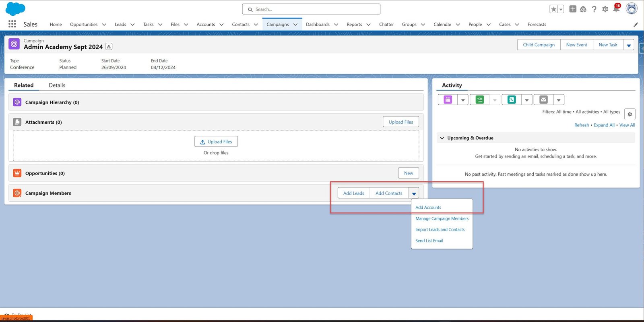Open the favorites list dropdown arrow
This screenshot has width=644, height=322.
coord(561,9)
